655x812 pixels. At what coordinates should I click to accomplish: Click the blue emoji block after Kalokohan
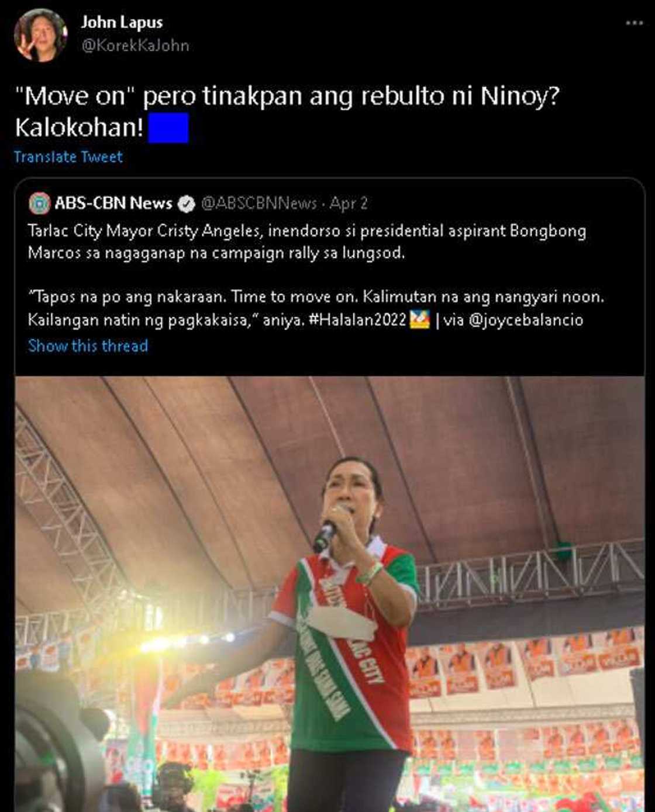tap(168, 127)
